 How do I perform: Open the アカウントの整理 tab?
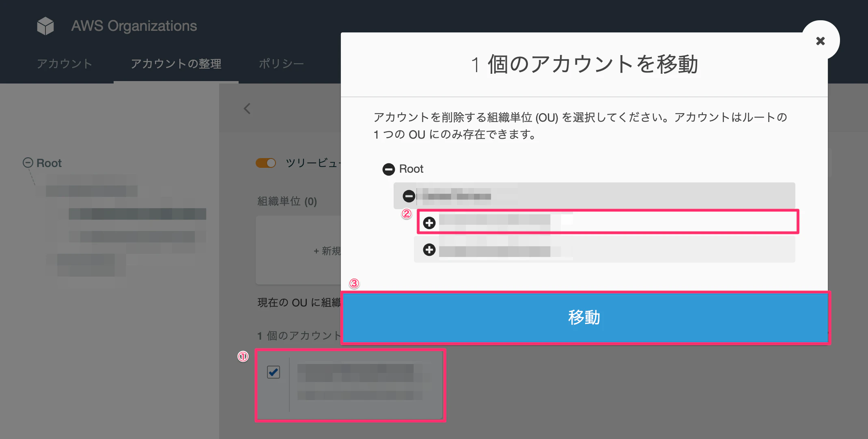tap(176, 64)
